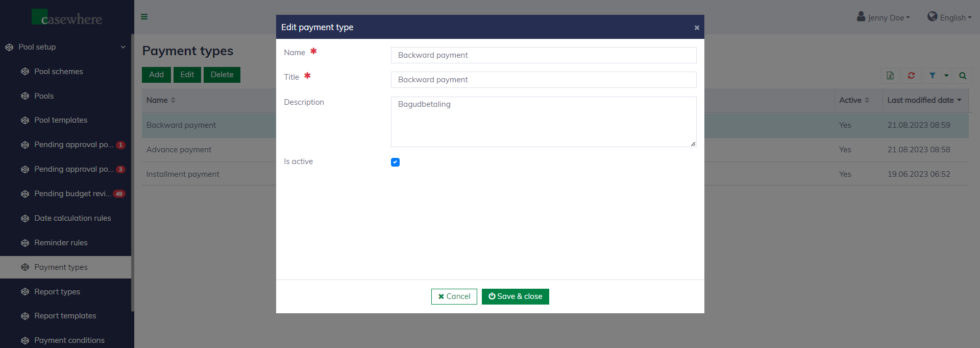Uncheck the Is active checkbox
This screenshot has height=348, width=980.
[395, 162]
